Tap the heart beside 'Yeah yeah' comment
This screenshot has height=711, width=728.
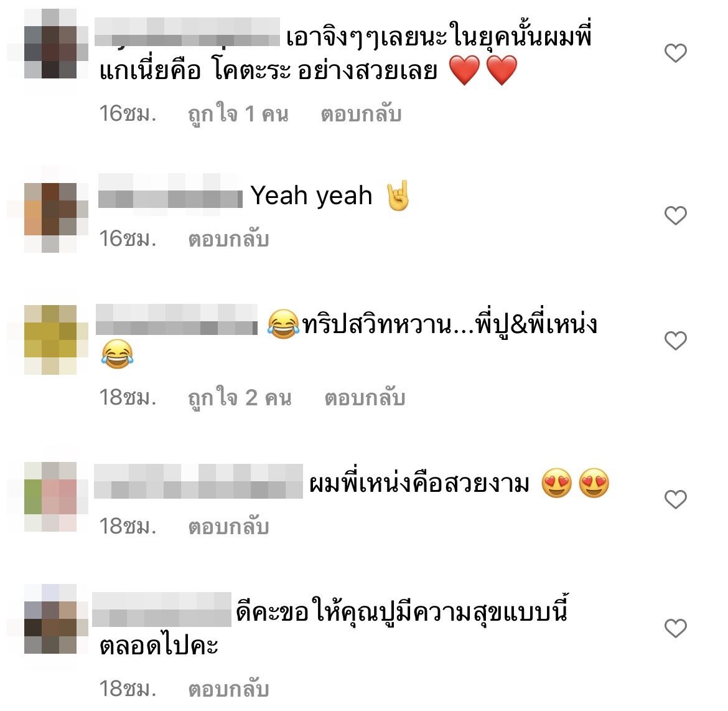tap(676, 215)
